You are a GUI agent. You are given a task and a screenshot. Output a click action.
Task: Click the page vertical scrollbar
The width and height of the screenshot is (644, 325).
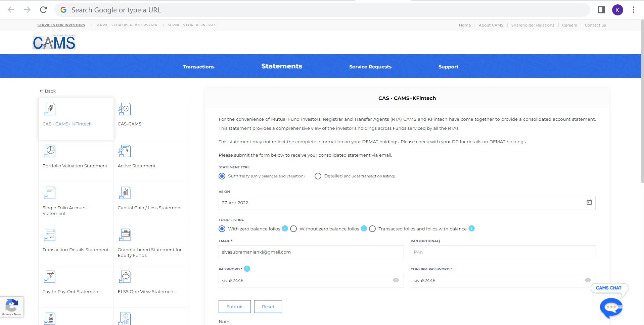point(642,101)
